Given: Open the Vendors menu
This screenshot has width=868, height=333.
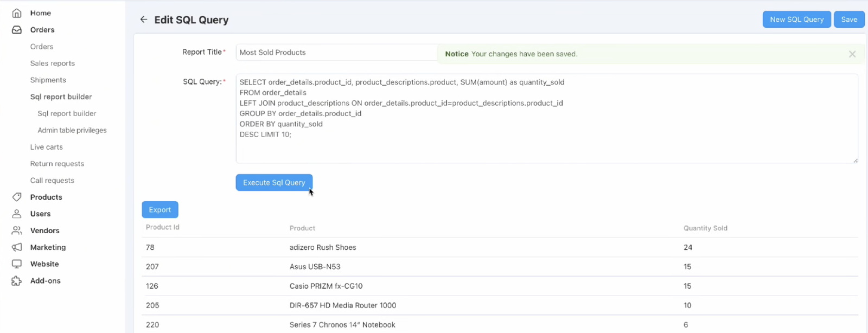Looking at the screenshot, I should point(44,230).
